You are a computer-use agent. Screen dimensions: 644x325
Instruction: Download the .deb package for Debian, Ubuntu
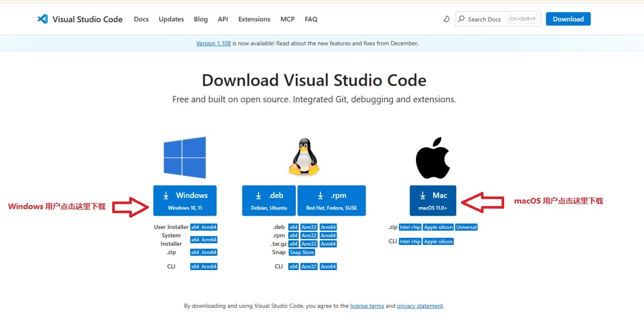click(x=269, y=201)
